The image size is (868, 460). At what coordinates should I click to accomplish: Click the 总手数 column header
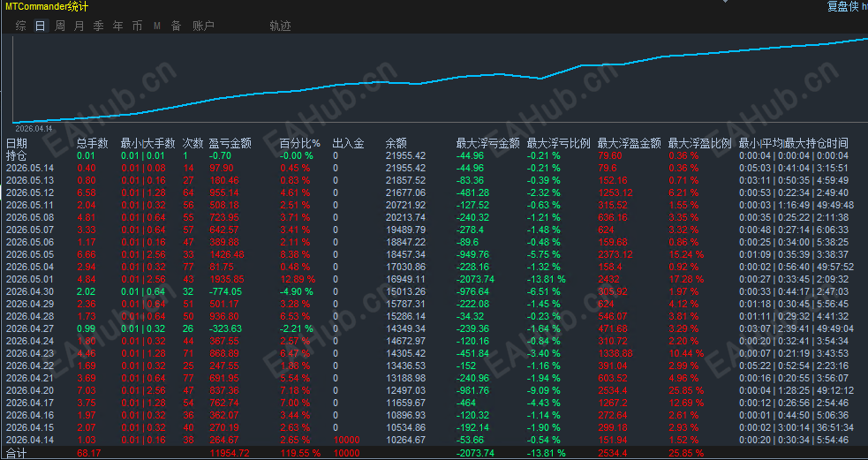(x=93, y=143)
